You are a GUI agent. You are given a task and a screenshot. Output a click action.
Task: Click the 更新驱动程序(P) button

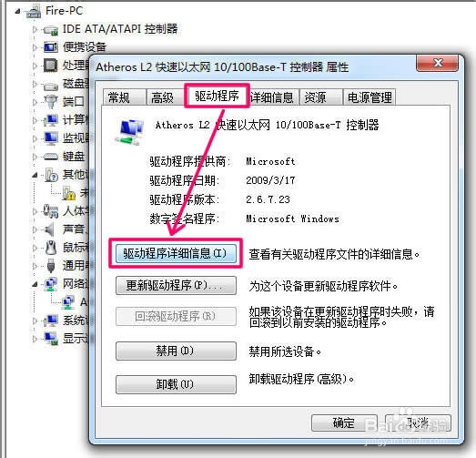pos(176,286)
